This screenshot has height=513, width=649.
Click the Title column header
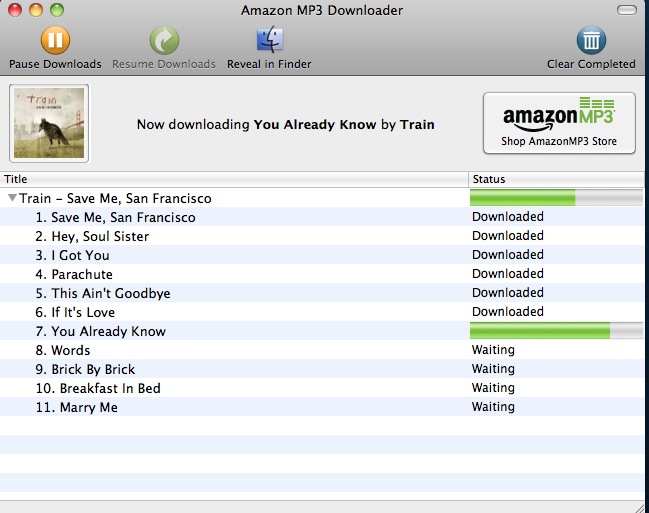(234, 179)
